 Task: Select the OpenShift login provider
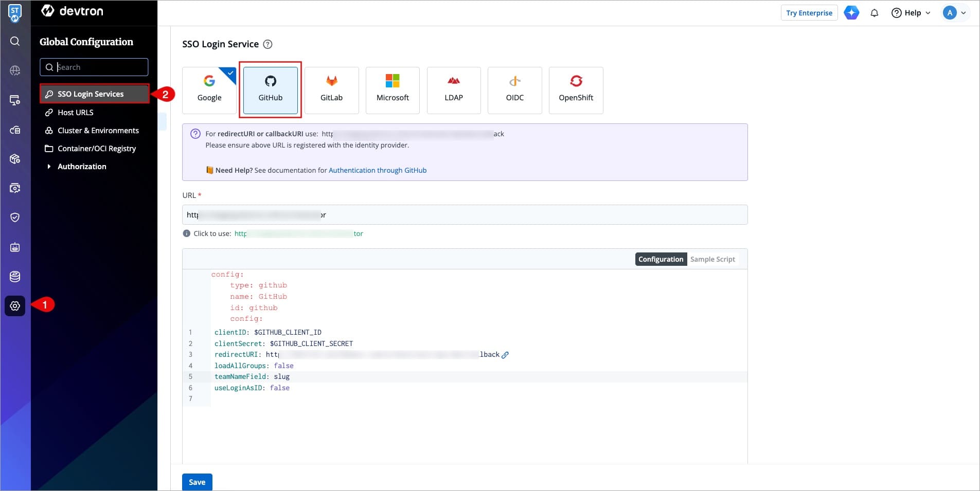[x=576, y=90]
